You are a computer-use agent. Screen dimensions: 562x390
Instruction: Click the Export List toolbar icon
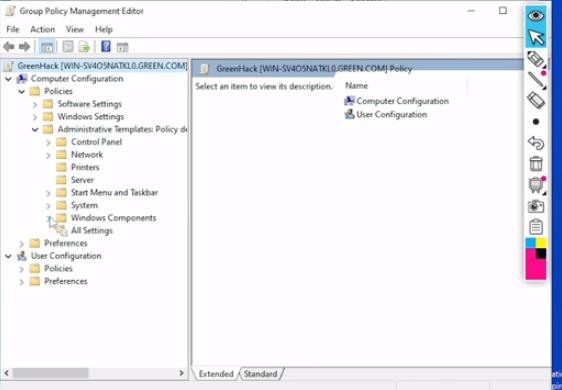click(84, 47)
